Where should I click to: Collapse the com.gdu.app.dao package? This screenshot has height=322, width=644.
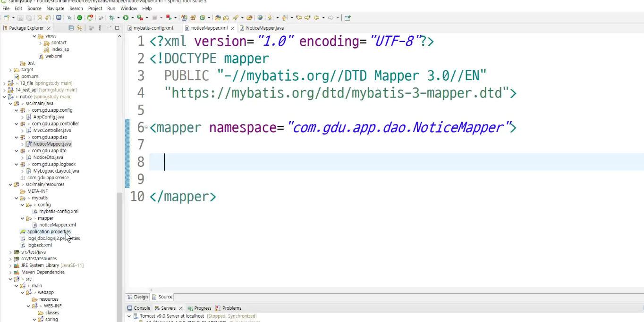tap(16, 137)
